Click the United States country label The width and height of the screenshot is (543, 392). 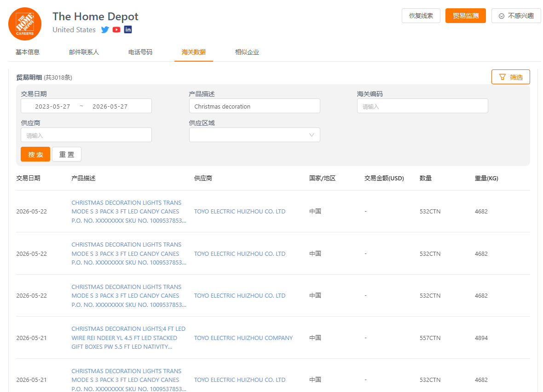coord(74,30)
